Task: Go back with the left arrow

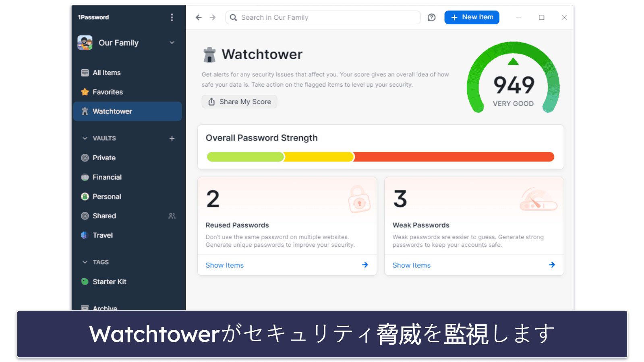Action: [199, 17]
